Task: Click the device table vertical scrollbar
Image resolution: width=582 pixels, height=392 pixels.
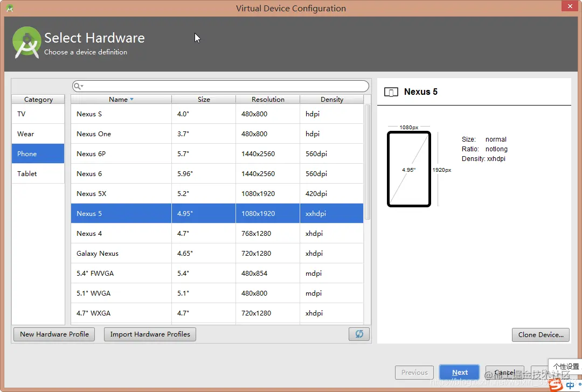Action: [368, 162]
